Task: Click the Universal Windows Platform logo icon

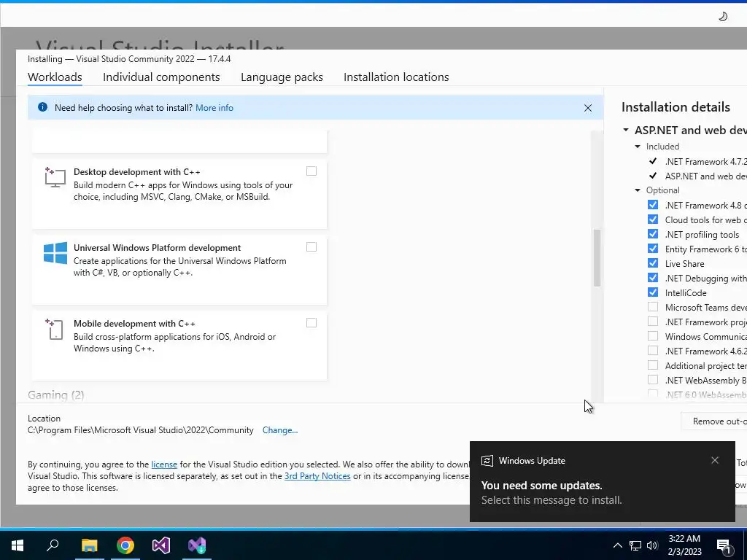Action: (55, 253)
